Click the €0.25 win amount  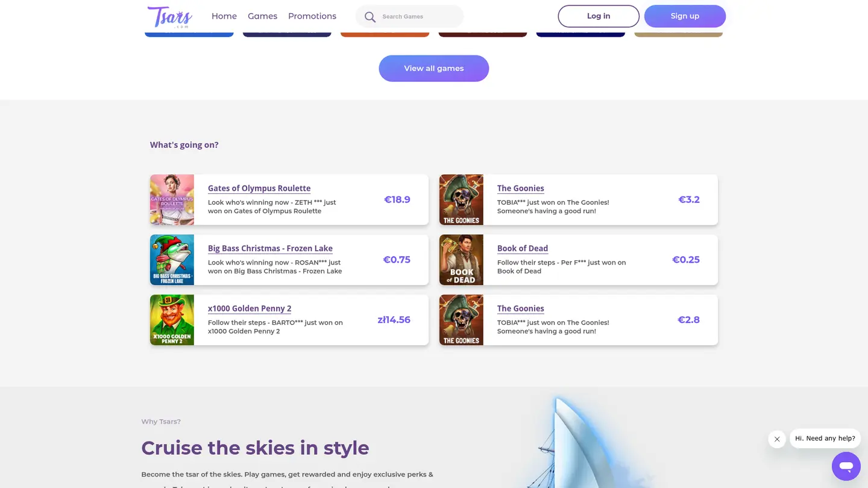tap(686, 260)
